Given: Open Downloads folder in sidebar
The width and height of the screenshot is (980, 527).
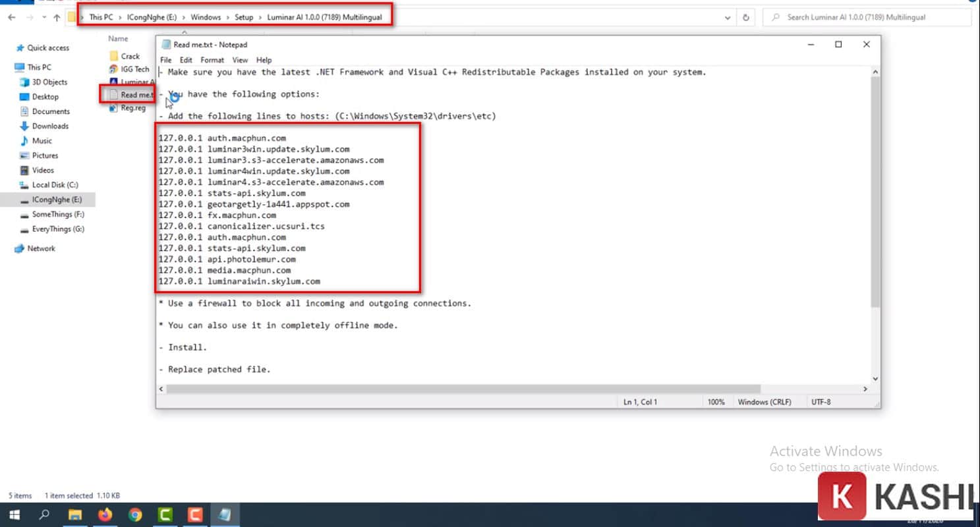Looking at the screenshot, I should tap(44, 126).
